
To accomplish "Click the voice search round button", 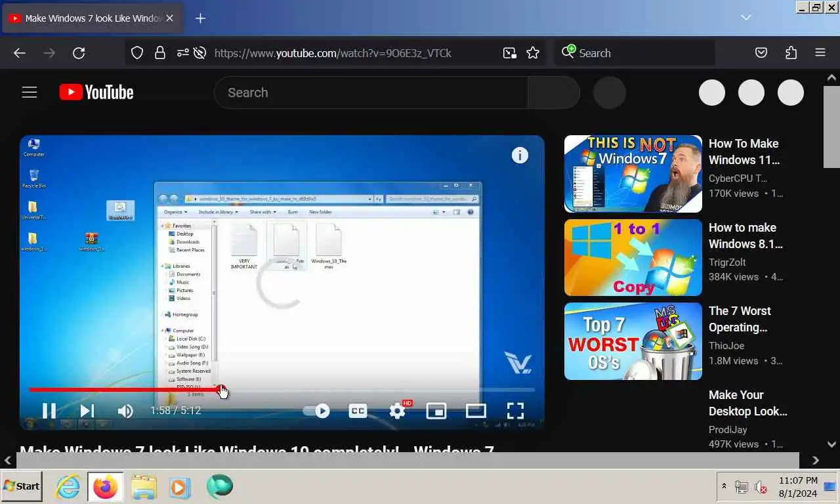I will click(610, 93).
